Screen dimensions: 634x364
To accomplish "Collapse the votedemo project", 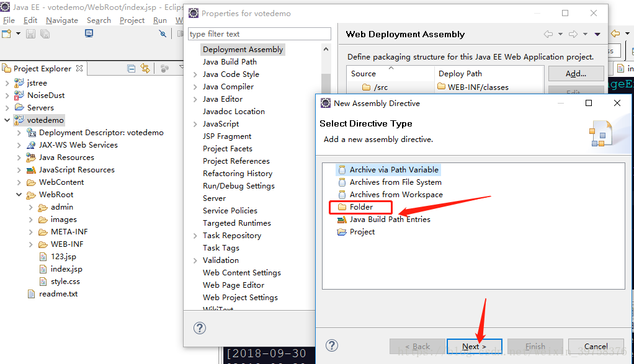I will pos(7,120).
